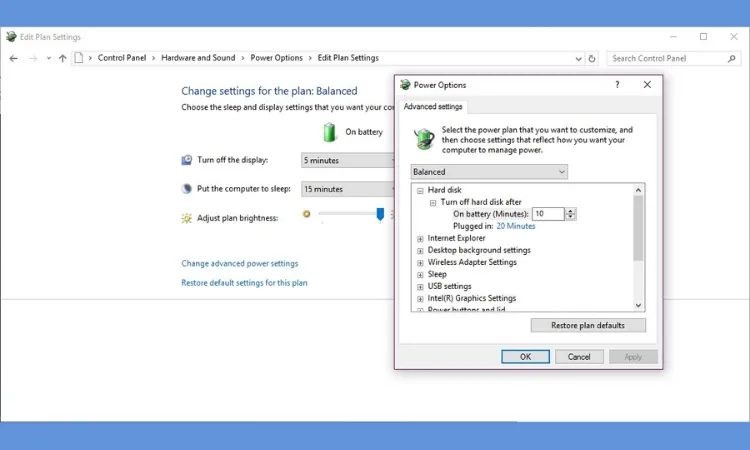Click the green On battery icon
750x450 pixels.
pyautogui.click(x=330, y=132)
